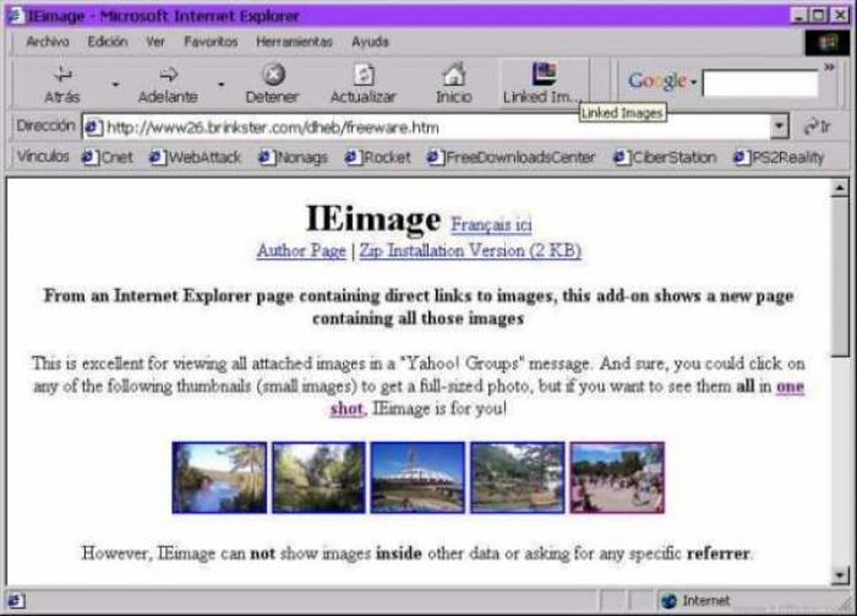
Task: Open the Zip Installation Version download link
Action: [473, 251]
